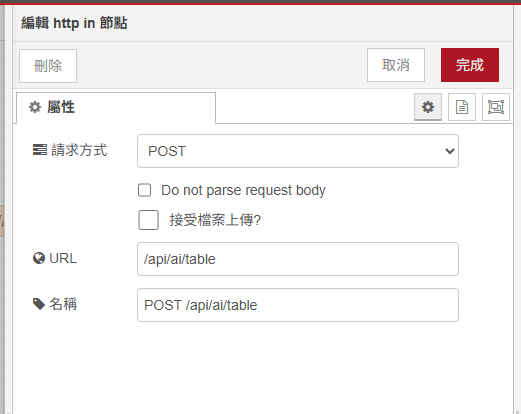Open the node properties gear icon button

point(428,107)
